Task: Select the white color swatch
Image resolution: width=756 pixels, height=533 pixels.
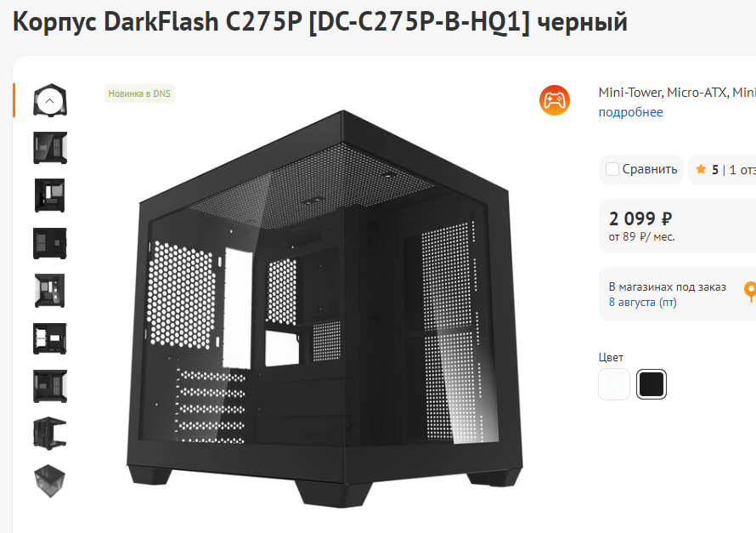Action: [x=614, y=384]
